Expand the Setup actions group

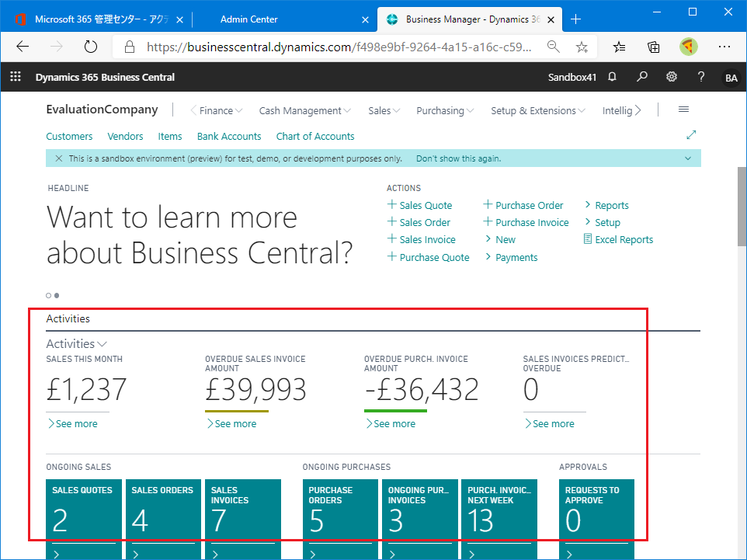click(602, 223)
